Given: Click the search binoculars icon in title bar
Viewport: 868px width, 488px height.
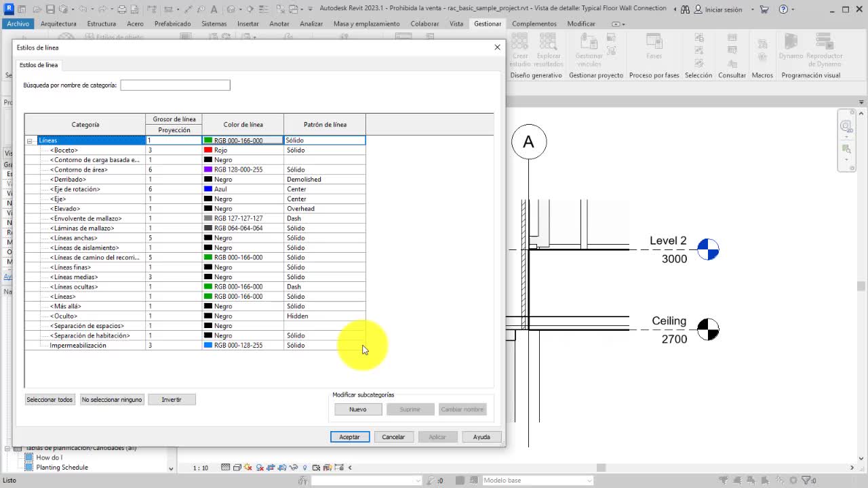Looking at the screenshot, I should [684, 9].
